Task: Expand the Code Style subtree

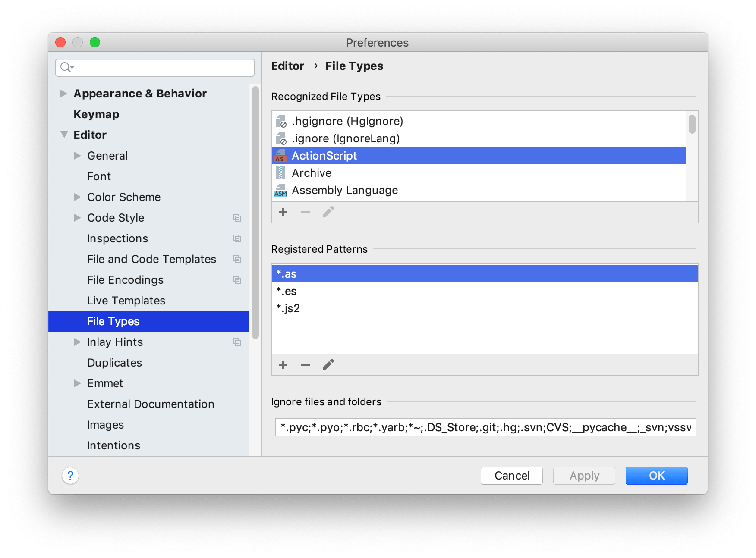Action: point(77,218)
